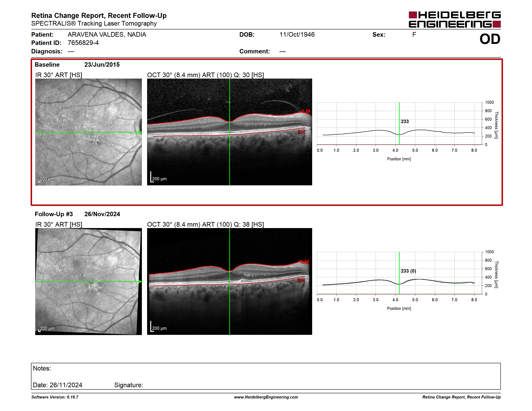Click the green scan arrowhead on baseline IR image
This screenshot has width=532, height=411.
(140, 132)
